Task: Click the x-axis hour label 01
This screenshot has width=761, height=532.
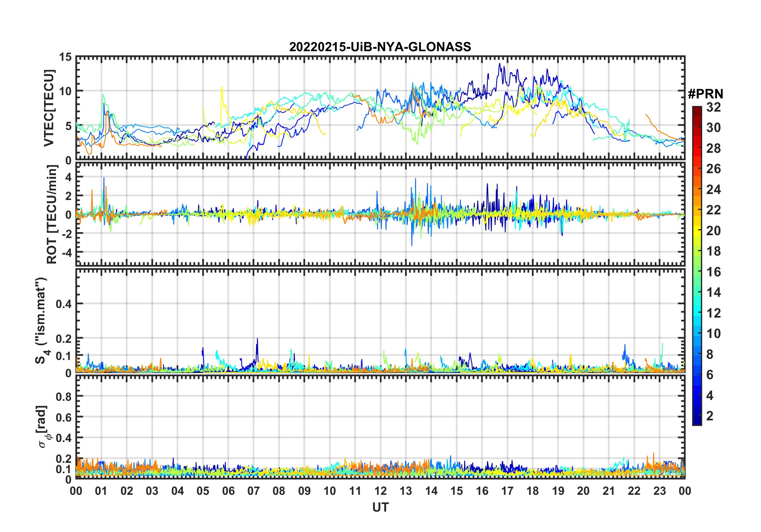Action: (x=101, y=491)
